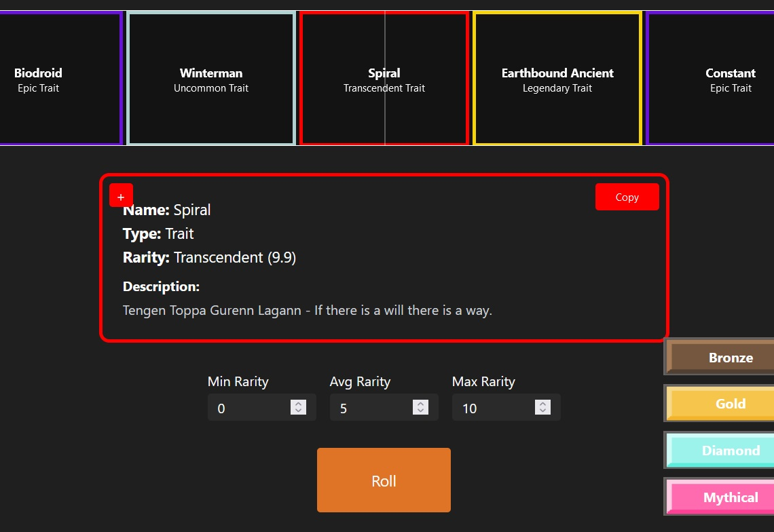Click the red plus icon button
774x532 pixels.
121,196
